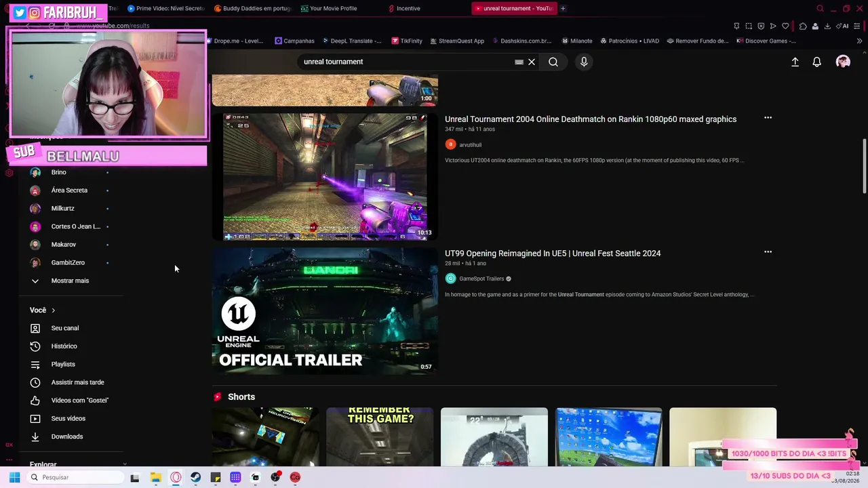Open the GambitZero subscription channel
The height and width of the screenshot is (488, 868).
click(x=68, y=263)
